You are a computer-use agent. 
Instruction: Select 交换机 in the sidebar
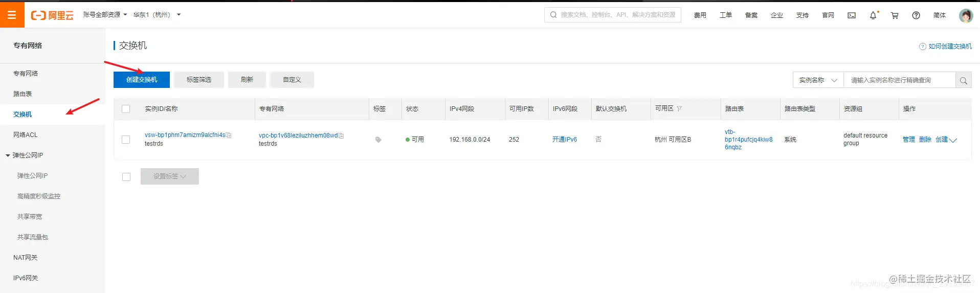23,115
